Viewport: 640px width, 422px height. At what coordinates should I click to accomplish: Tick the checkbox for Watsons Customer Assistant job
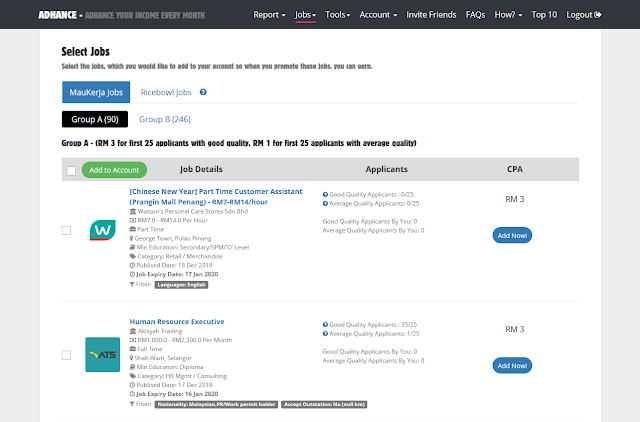(66, 231)
